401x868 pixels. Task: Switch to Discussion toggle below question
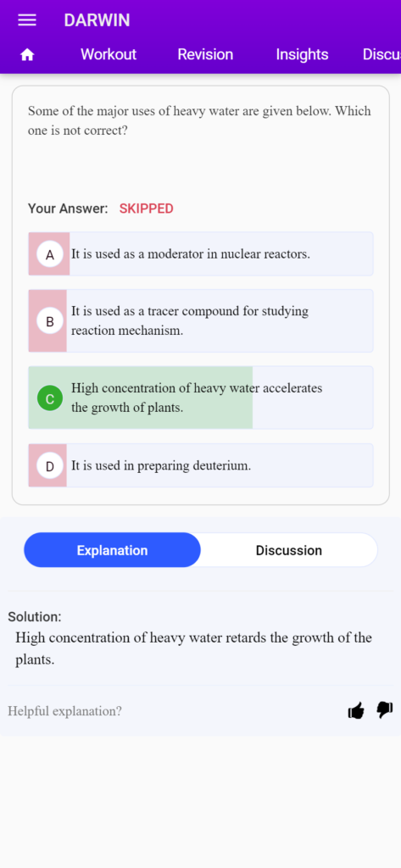pos(288,550)
